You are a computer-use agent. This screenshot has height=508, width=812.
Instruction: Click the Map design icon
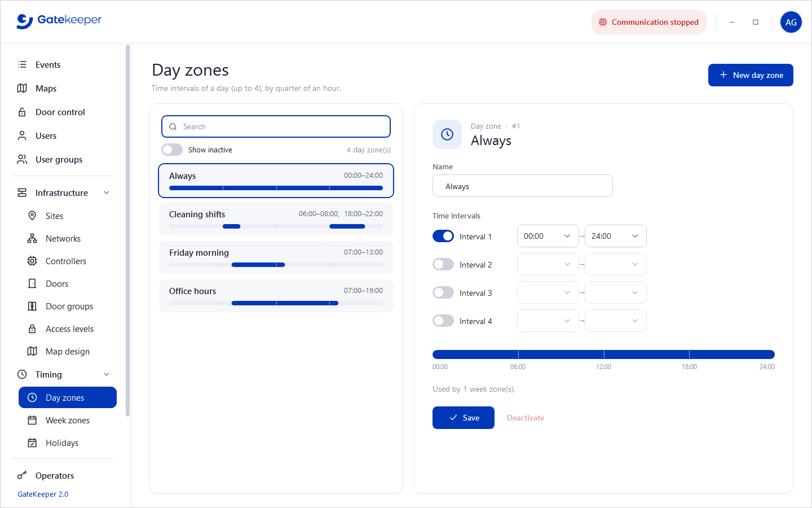pyautogui.click(x=32, y=351)
